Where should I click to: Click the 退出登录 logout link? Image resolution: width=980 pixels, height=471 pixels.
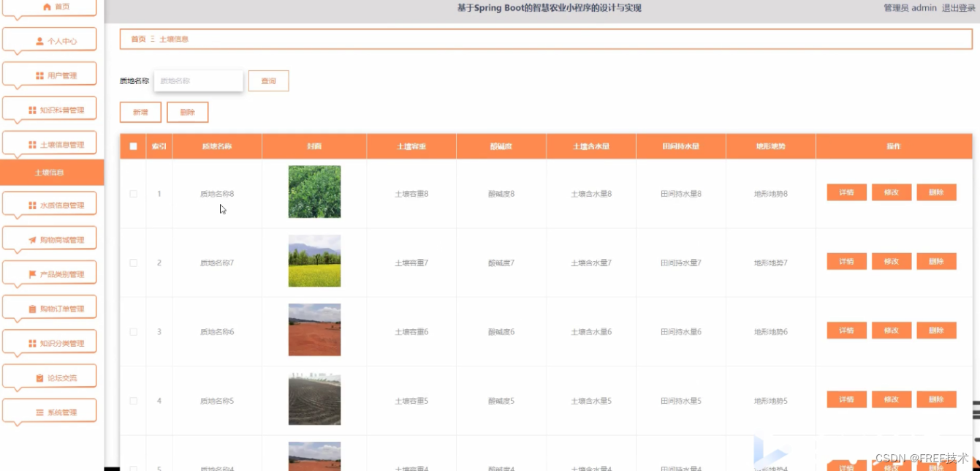(959, 8)
